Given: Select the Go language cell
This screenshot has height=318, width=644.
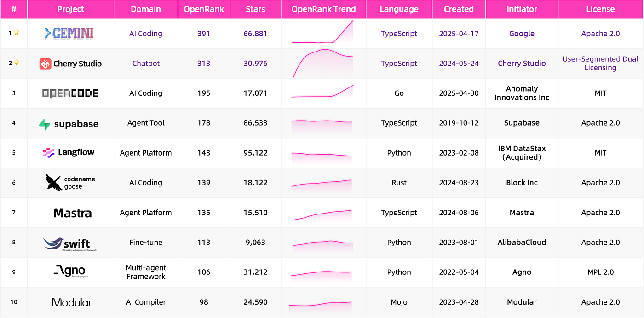Looking at the screenshot, I should click(399, 93).
